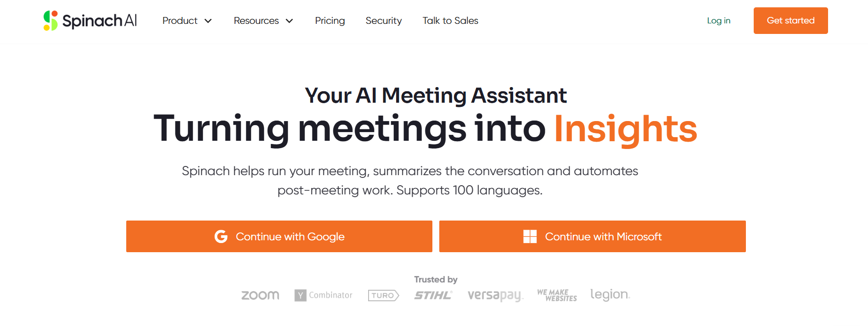
Task: Click the Turo logo
Action: point(384,295)
